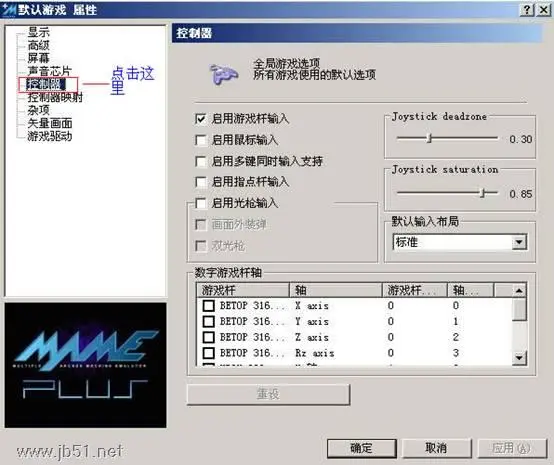The height and width of the screenshot is (465, 554).
Task: Click the 轴 column header
Action: 336,290
